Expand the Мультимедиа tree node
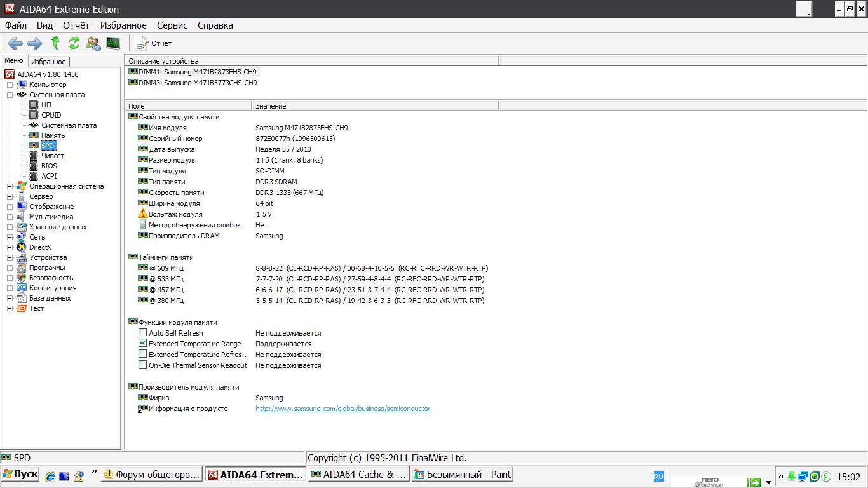Viewport: 868px width, 488px height. point(10,217)
